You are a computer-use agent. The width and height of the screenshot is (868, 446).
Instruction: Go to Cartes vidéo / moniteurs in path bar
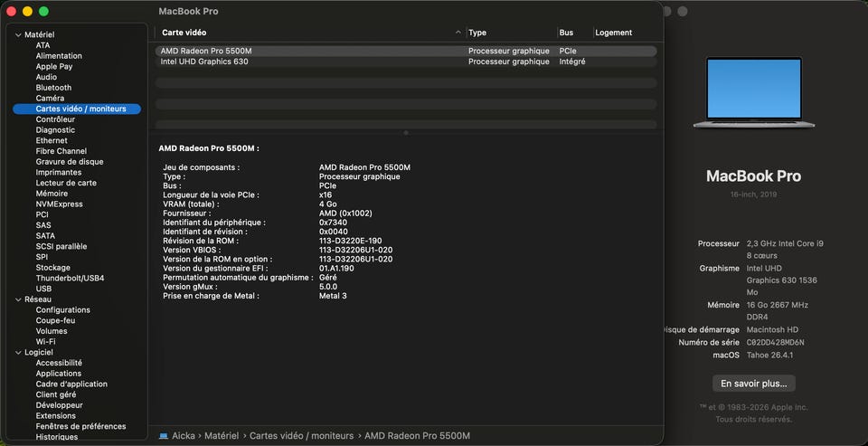pyautogui.click(x=301, y=436)
